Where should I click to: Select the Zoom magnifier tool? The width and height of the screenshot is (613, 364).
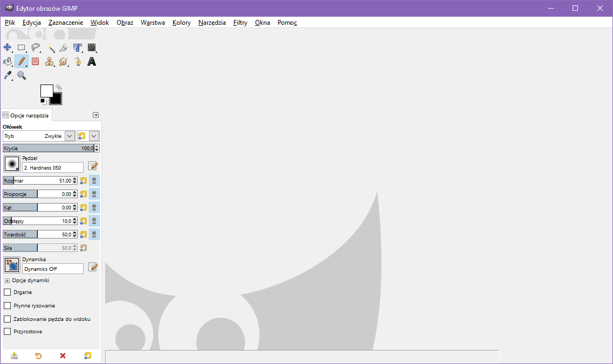coord(22,75)
